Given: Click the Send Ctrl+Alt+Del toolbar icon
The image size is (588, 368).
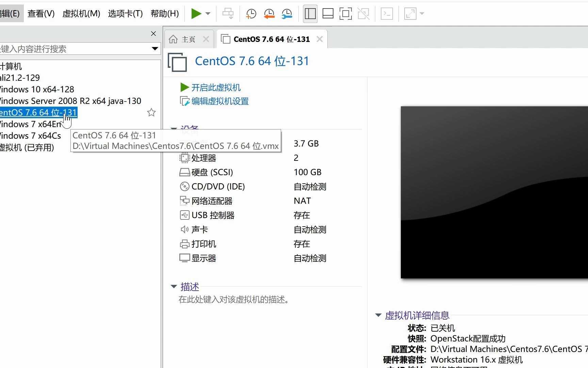Looking at the screenshot, I should pyautogui.click(x=228, y=14).
